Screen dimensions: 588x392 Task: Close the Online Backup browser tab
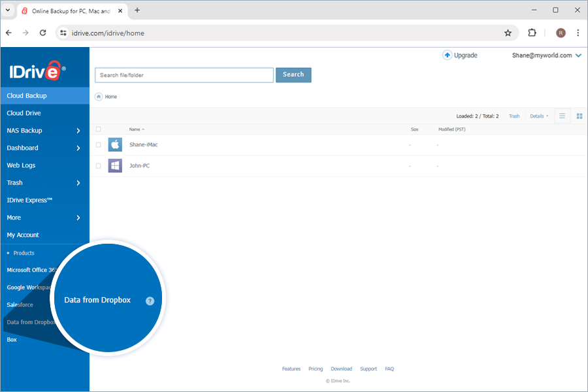tap(120, 11)
